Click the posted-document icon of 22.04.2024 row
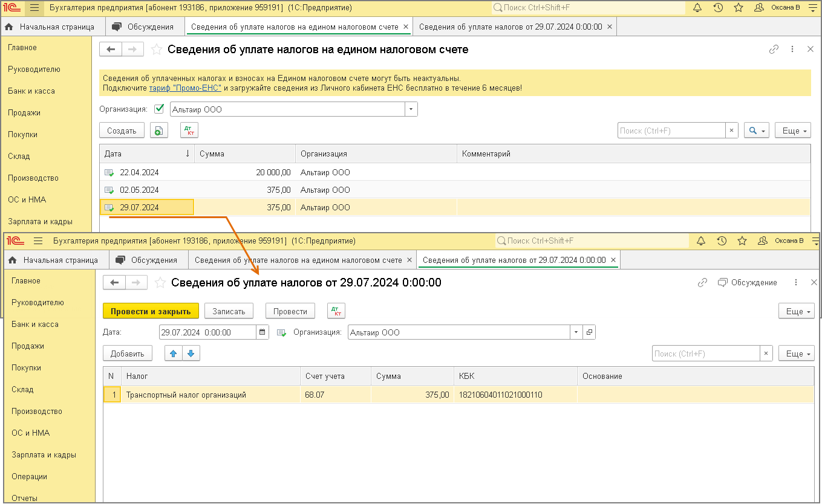Screen dimensions: 822x504 pyautogui.click(x=109, y=172)
